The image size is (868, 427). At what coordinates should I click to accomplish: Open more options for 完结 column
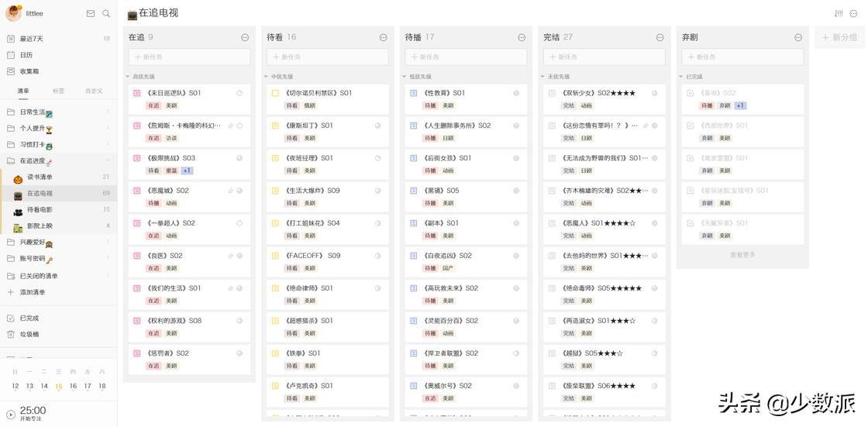(660, 37)
